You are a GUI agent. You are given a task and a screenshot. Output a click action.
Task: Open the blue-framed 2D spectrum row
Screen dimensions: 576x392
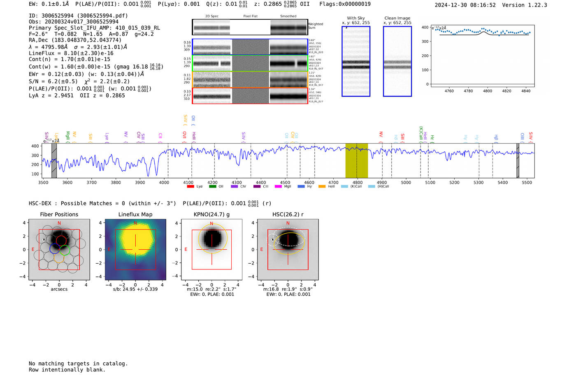point(250,47)
